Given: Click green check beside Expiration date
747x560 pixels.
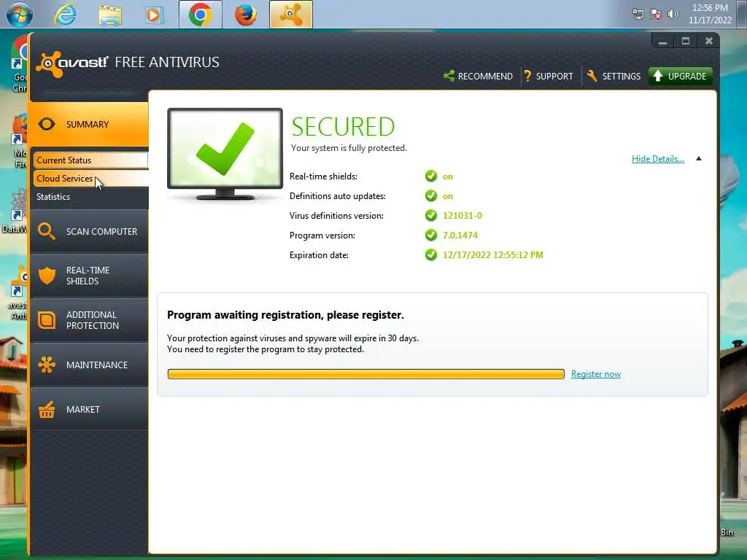Looking at the screenshot, I should 431,254.
